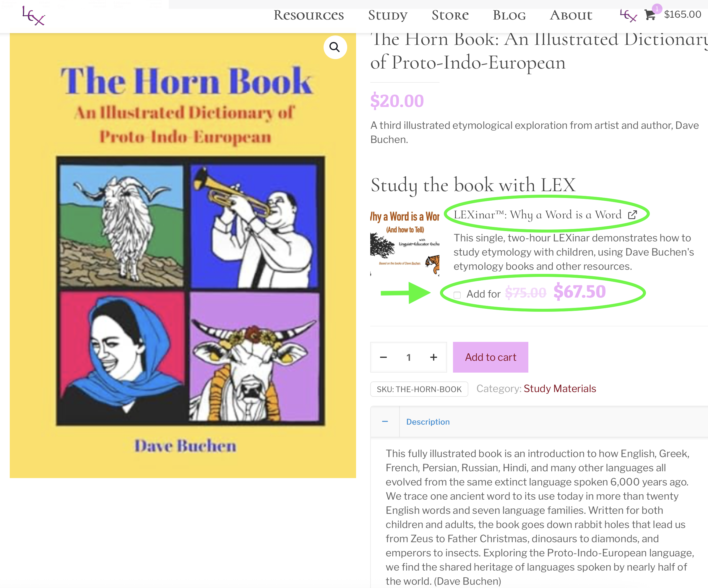This screenshot has width=708, height=588.
Task: Open the Resources menu
Action: [x=308, y=15]
